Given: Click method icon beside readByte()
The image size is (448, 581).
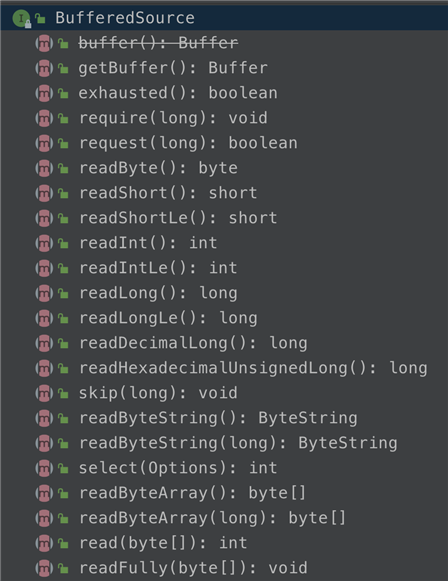Looking at the screenshot, I should [x=44, y=169].
